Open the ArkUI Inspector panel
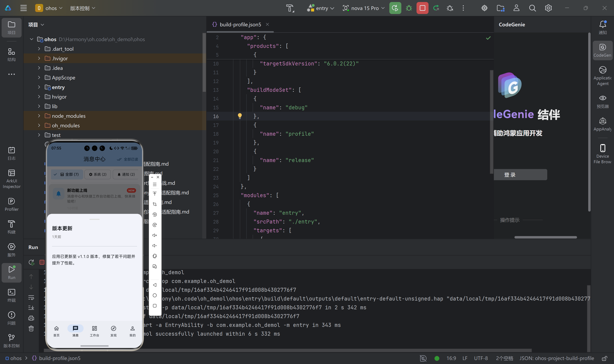 click(12, 179)
